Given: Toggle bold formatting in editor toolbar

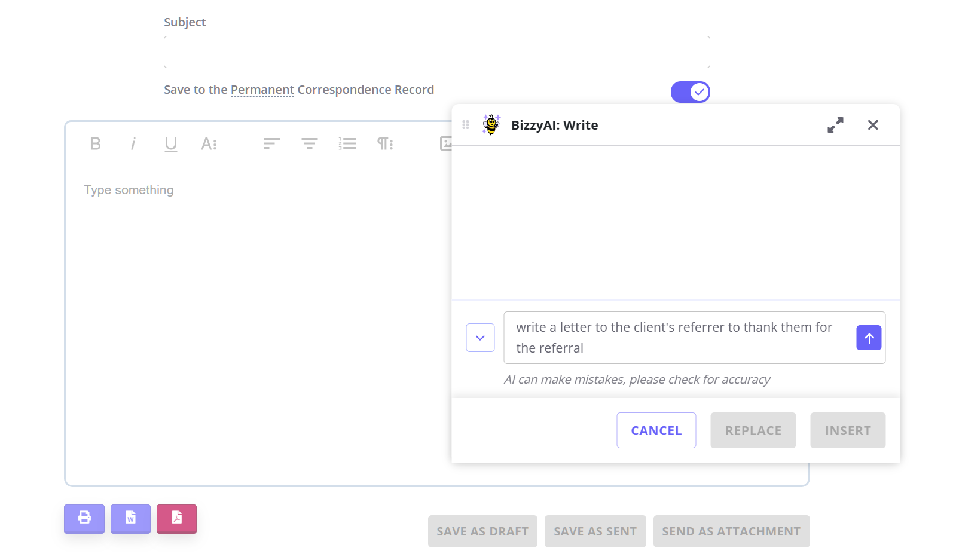Looking at the screenshot, I should point(95,143).
